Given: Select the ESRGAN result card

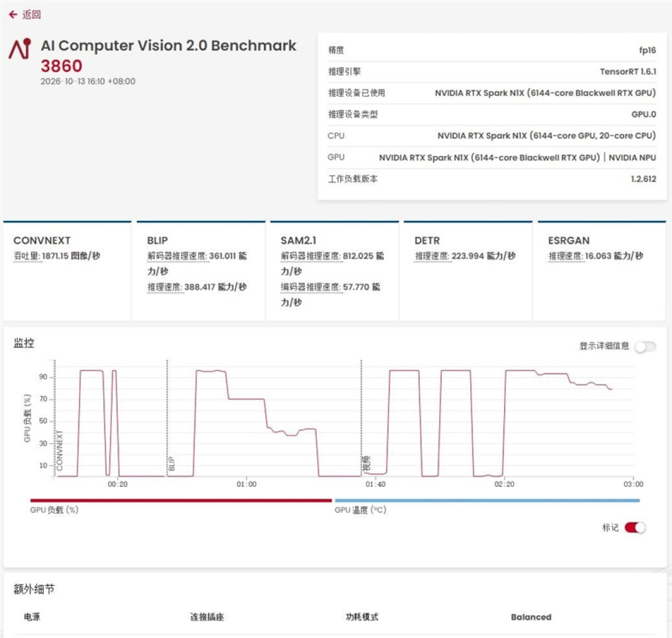Looking at the screenshot, I should click(602, 271).
